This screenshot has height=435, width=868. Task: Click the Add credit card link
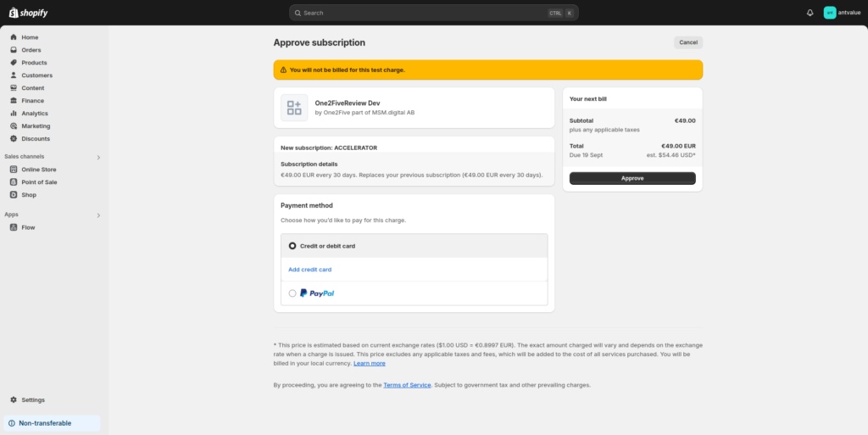click(309, 270)
